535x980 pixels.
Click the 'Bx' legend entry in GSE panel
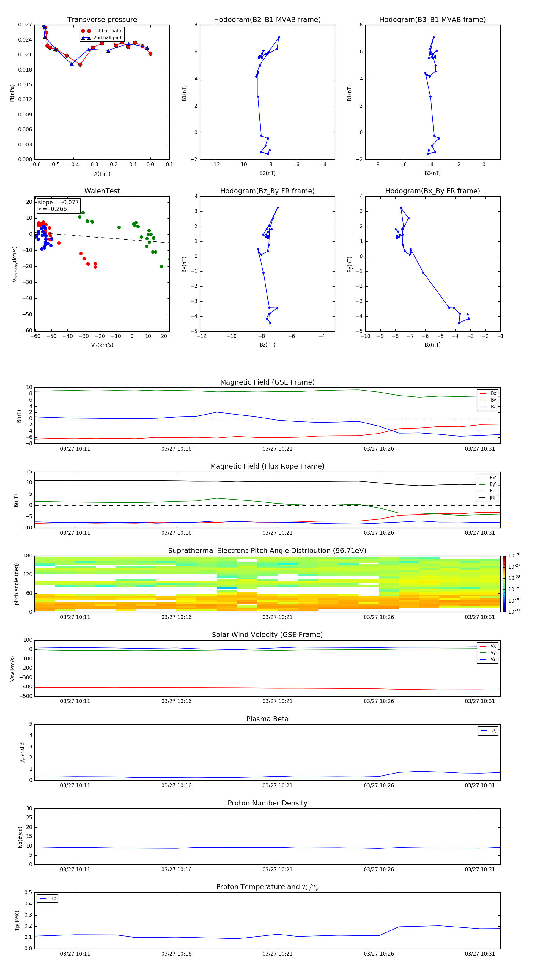(x=488, y=393)
